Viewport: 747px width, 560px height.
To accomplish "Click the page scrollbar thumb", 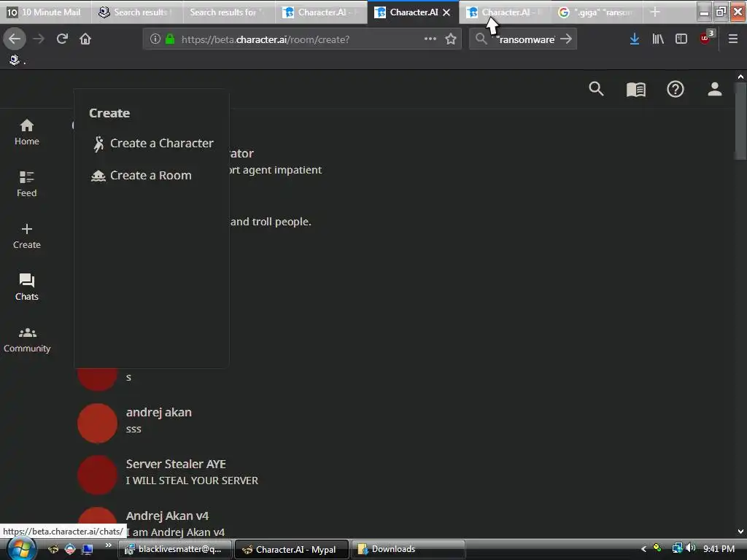I will click(x=740, y=122).
